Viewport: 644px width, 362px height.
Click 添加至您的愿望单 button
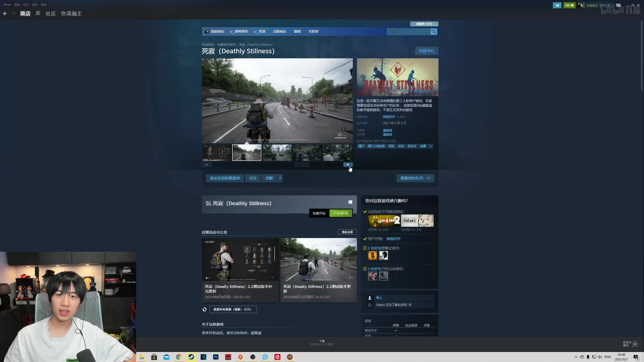point(225,178)
